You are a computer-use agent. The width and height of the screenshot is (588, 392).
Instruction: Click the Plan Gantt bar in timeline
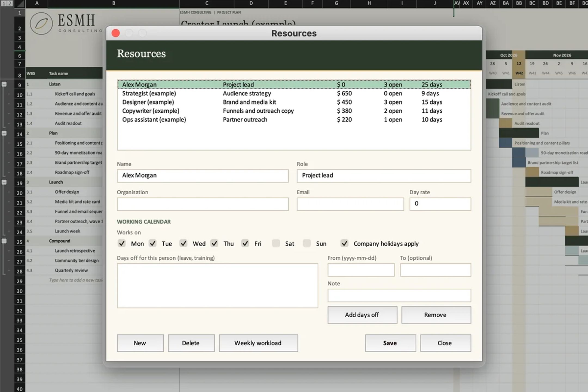click(519, 133)
